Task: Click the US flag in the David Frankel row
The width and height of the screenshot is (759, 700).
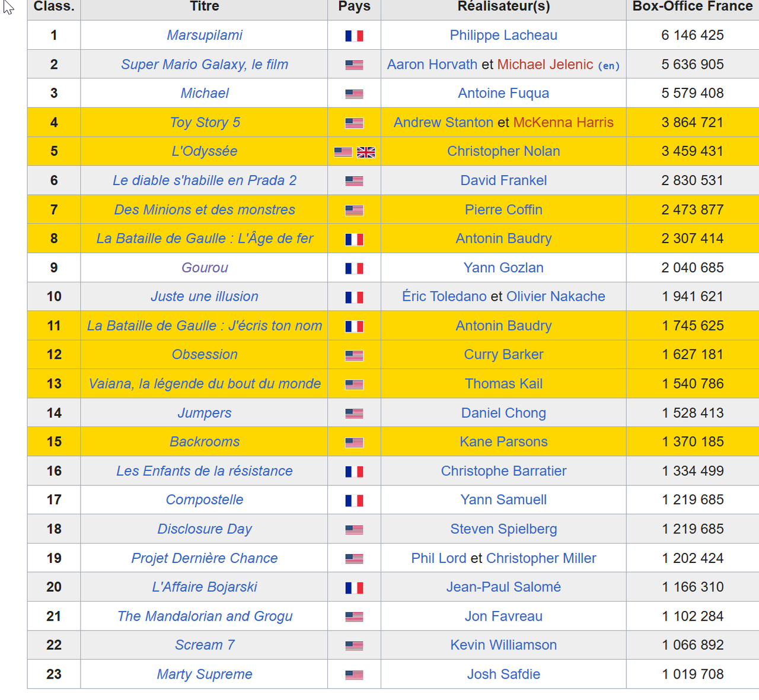Action: tap(354, 182)
